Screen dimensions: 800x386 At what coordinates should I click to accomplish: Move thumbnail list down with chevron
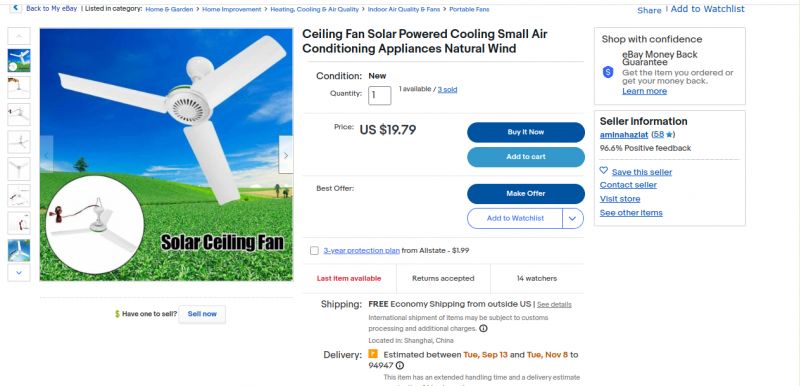pyautogui.click(x=19, y=273)
